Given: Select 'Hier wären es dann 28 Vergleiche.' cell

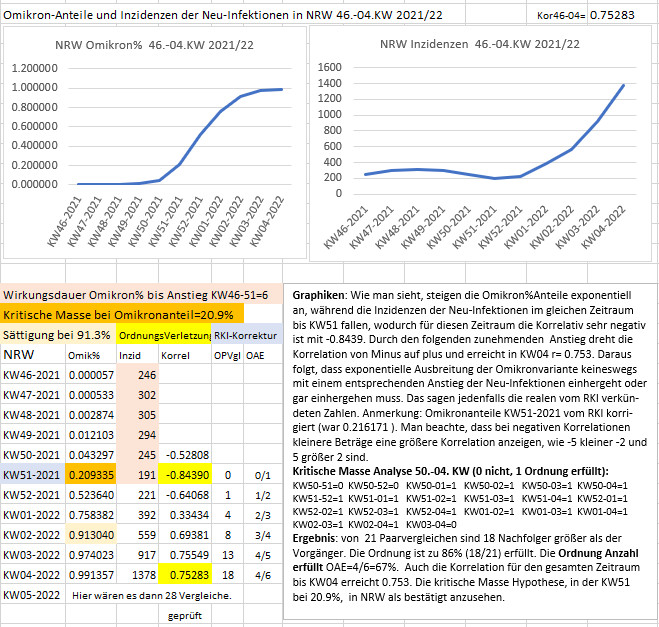Looking at the screenshot, I should click(152, 595).
